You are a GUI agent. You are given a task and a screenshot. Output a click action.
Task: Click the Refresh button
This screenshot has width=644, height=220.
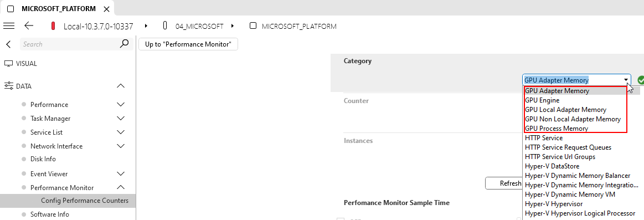tap(503, 183)
